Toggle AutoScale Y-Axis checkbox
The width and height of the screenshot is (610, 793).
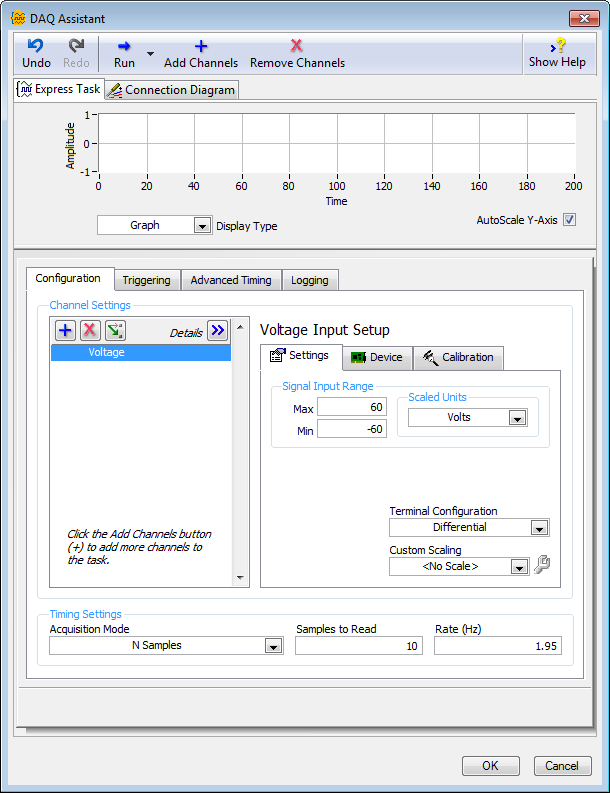coord(570,220)
